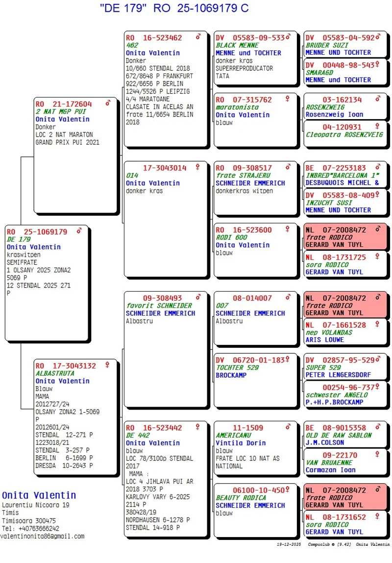Click male symbol on OLD DE RAW SABLON card
This screenshot has width=392, height=563.
point(378,427)
